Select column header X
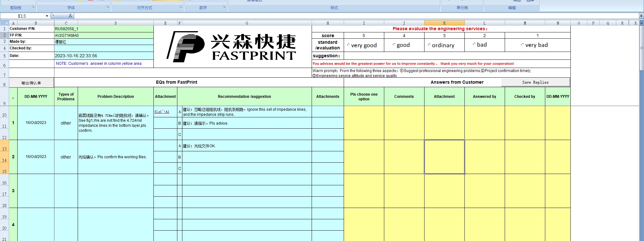 tap(635, 23)
